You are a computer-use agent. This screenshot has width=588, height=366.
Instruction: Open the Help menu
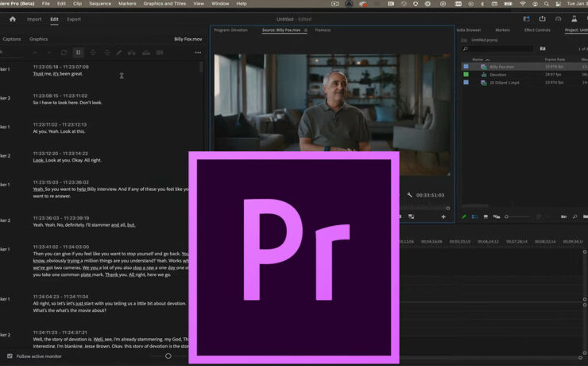[242, 3]
